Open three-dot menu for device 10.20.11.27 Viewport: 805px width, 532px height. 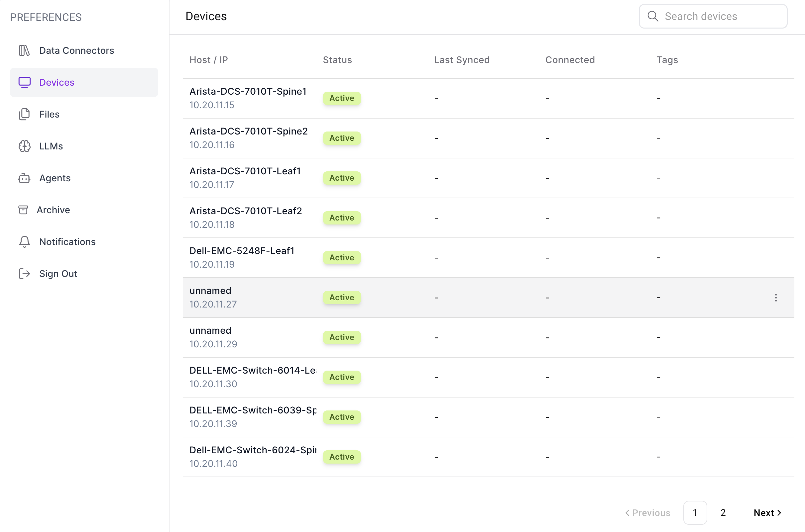(x=775, y=298)
